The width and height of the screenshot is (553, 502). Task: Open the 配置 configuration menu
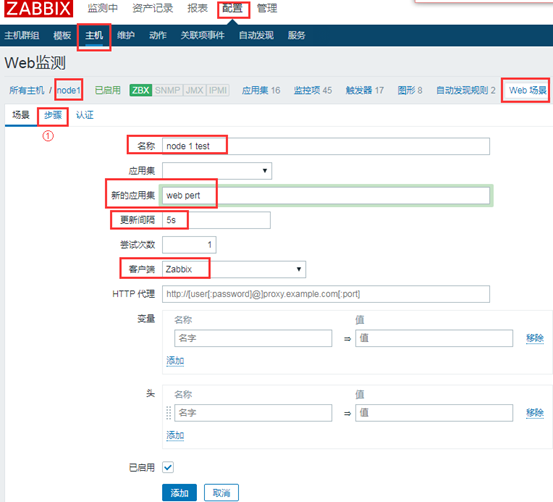(232, 8)
